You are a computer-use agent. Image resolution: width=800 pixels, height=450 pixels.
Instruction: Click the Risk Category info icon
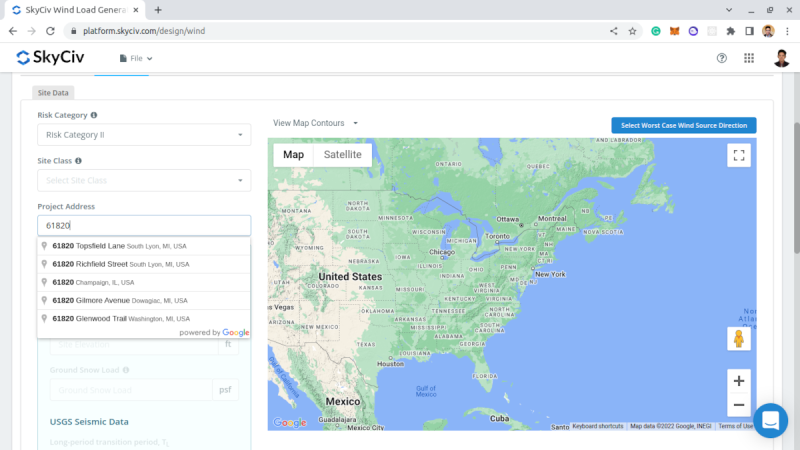[94, 115]
